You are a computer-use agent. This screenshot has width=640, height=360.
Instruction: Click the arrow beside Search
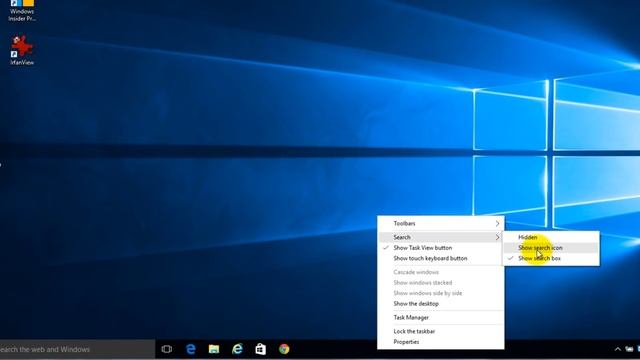coord(497,237)
